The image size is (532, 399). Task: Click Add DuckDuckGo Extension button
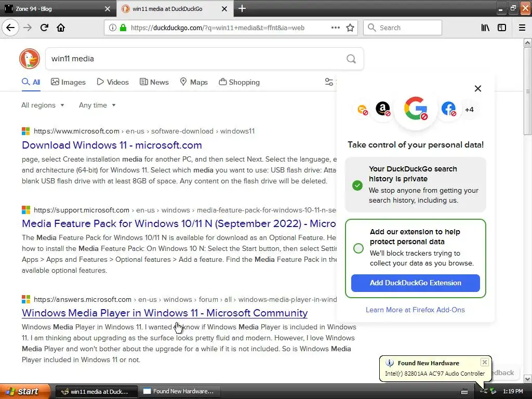click(x=415, y=283)
